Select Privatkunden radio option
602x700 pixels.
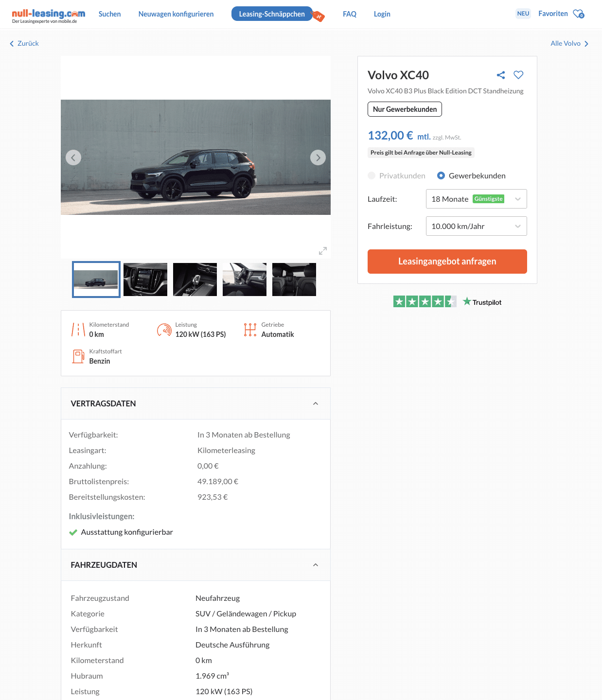point(372,175)
